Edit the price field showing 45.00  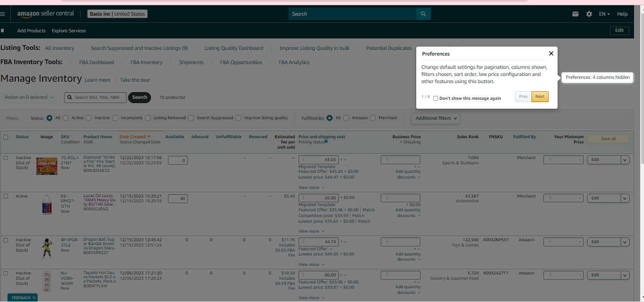click(x=318, y=198)
